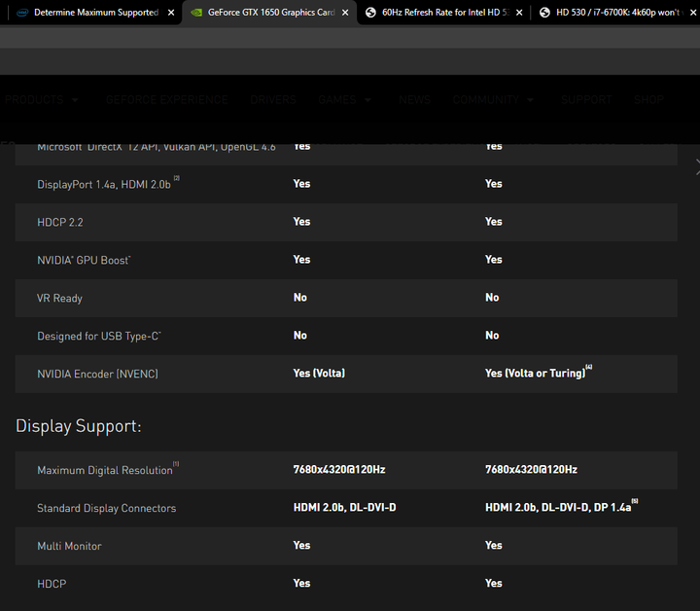
Task: Expand the GAMES dropdown menu
Action: (344, 99)
